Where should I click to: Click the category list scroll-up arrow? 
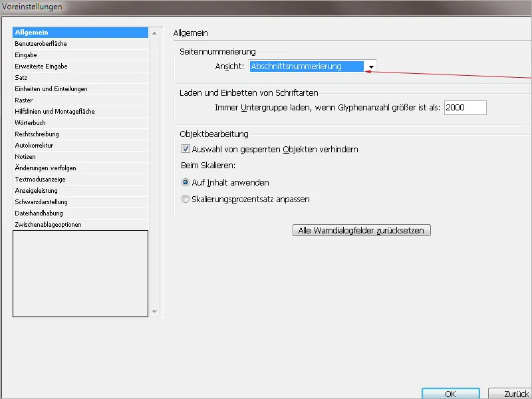click(154, 33)
